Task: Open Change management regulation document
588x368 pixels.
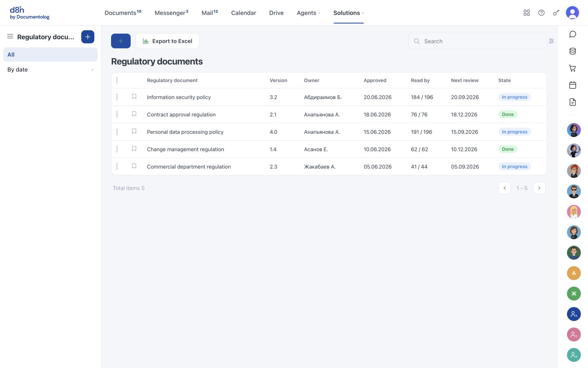Action: [x=185, y=149]
